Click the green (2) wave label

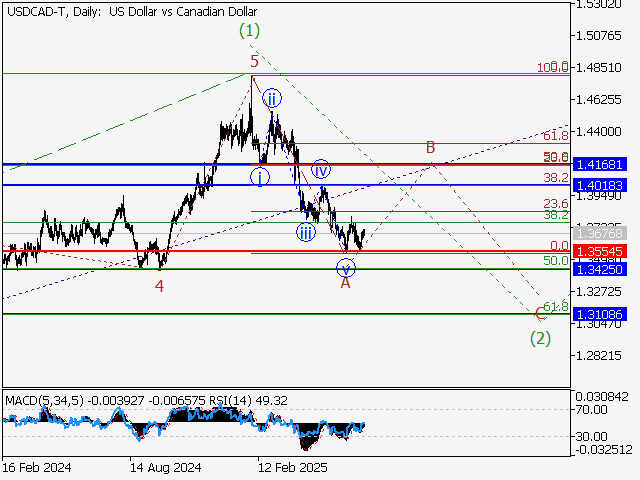pyautogui.click(x=541, y=338)
